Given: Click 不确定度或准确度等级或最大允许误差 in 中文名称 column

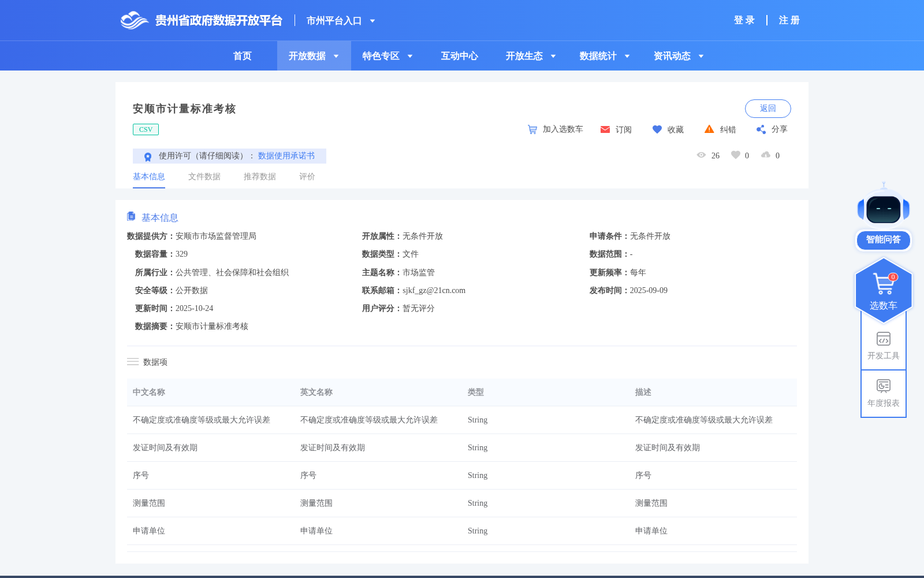Looking at the screenshot, I should point(202,420).
